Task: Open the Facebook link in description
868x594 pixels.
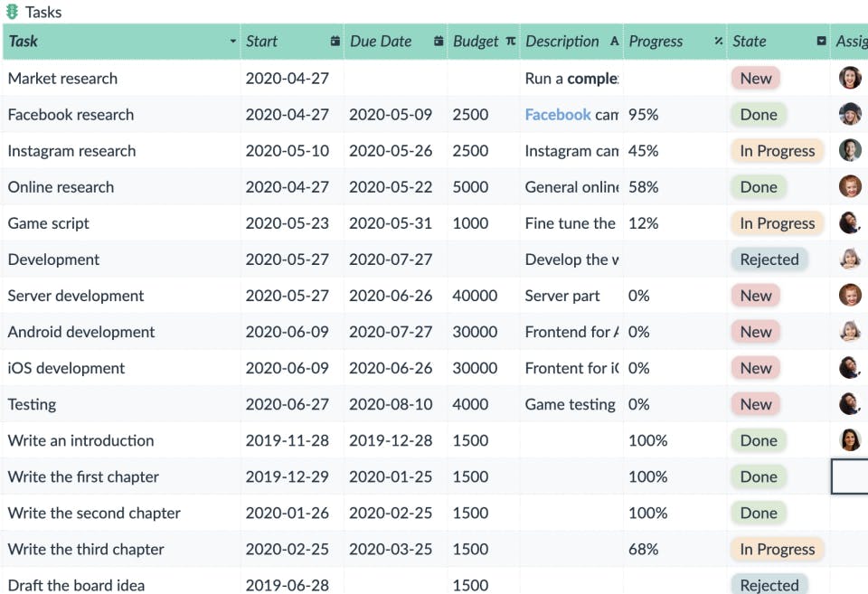Action: pyautogui.click(x=558, y=115)
